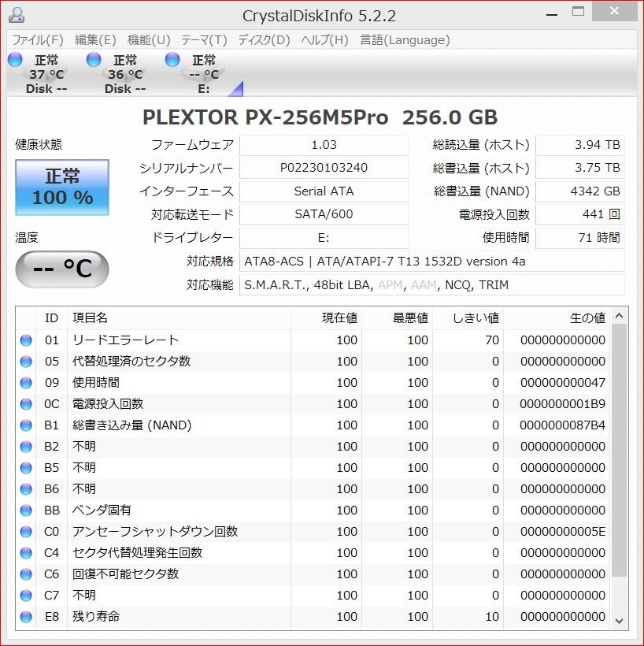Click the 3.75 TB total host writes value
644x646 pixels.
click(579, 168)
